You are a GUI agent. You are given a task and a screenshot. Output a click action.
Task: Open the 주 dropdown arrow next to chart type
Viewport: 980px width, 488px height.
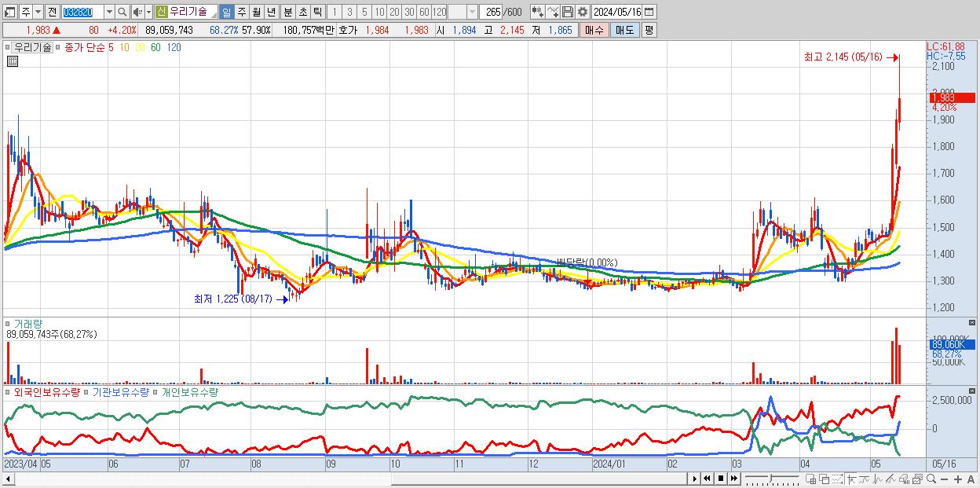[x=38, y=12]
